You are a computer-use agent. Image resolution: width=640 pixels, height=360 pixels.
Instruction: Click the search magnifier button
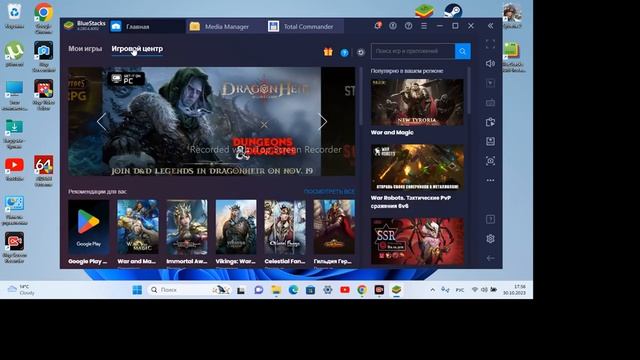pyautogui.click(x=462, y=51)
